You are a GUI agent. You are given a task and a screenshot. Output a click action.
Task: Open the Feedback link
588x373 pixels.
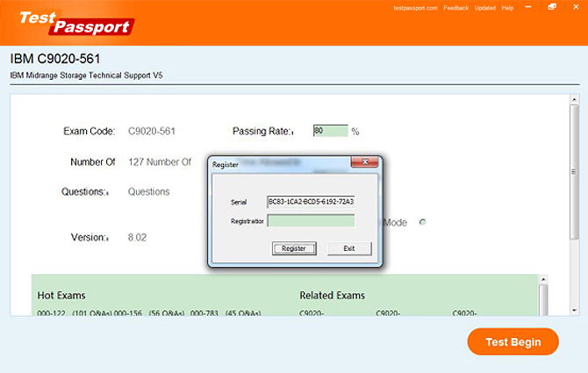[x=455, y=8]
